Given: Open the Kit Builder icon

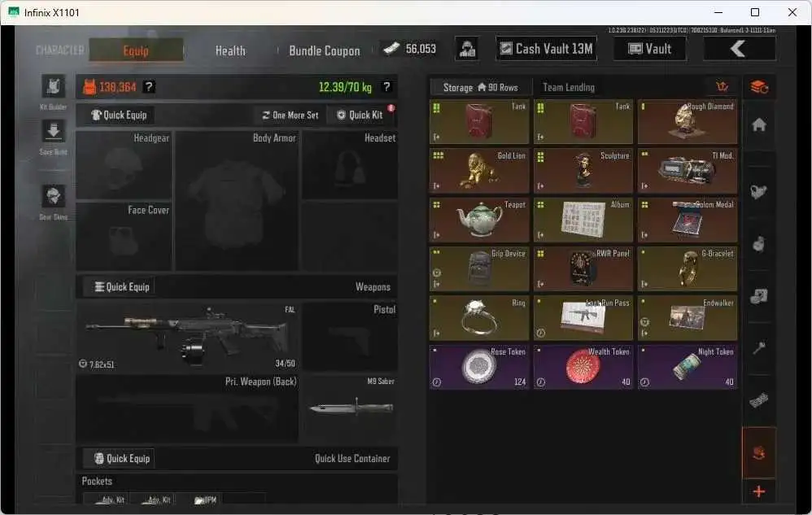Looking at the screenshot, I should point(54,86).
